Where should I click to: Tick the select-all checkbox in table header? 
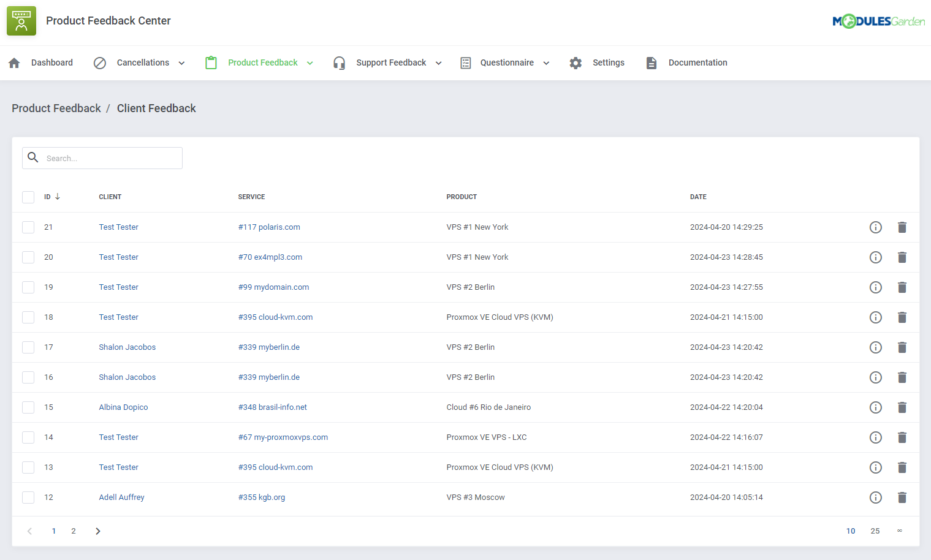click(x=28, y=197)
